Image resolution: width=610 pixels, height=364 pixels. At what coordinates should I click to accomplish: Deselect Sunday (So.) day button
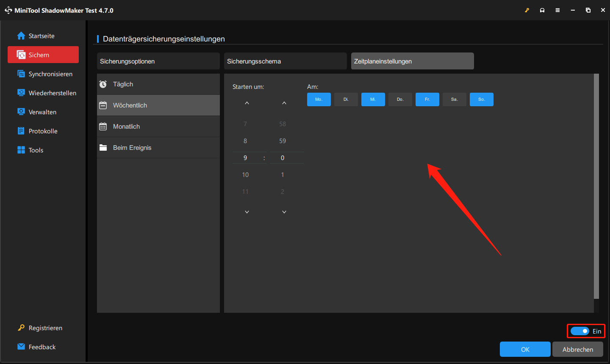482,99
